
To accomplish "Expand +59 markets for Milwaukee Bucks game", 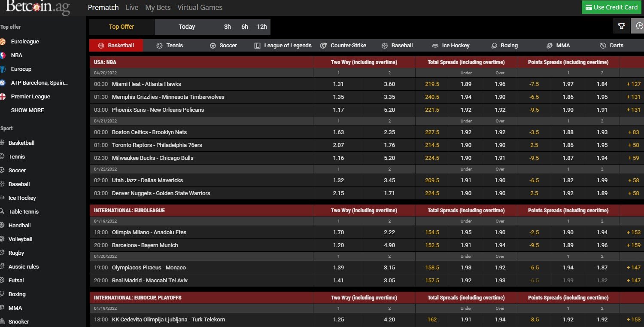I will click(633, 158).
